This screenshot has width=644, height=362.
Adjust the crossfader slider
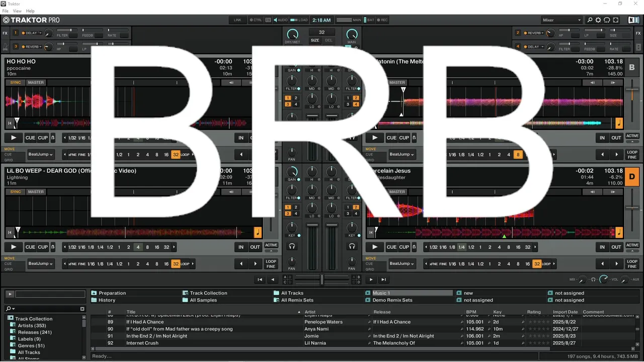(322, 280)
